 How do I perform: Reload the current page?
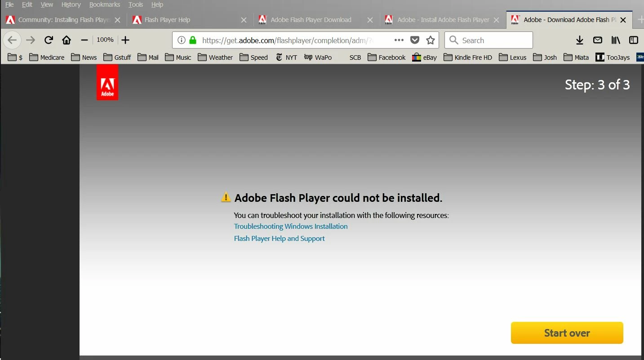[x=49, y=40]
